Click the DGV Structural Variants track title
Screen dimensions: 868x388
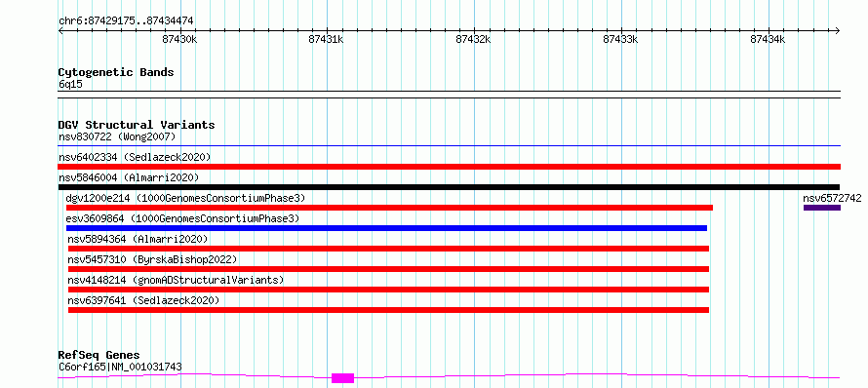click(137, 125)
